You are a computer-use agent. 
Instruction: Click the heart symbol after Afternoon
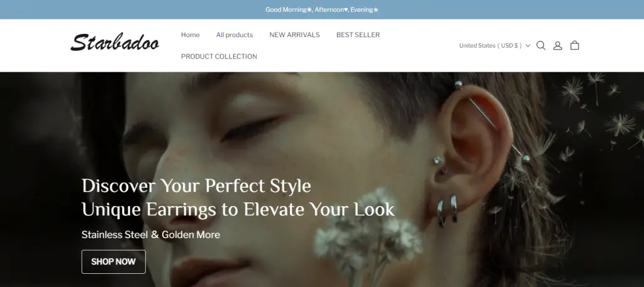(x=346, y=10)
